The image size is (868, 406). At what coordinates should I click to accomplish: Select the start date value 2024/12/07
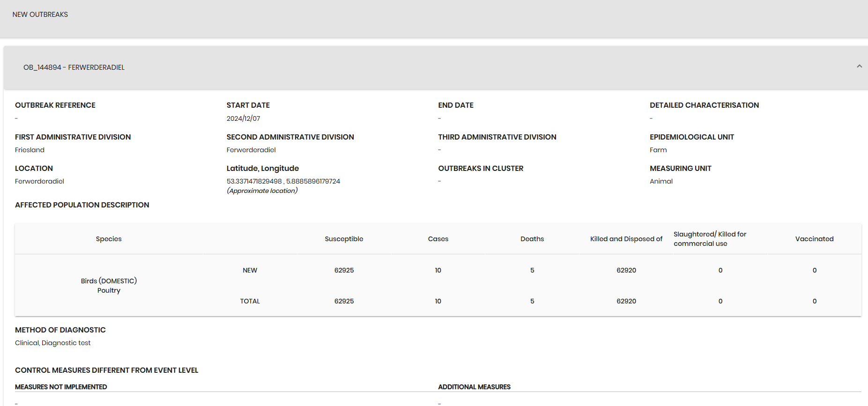(243, 118)
